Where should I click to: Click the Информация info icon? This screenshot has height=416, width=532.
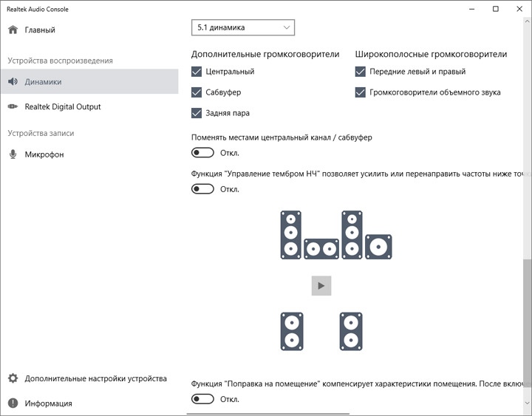pyautogui.click(x=13, y=403)
